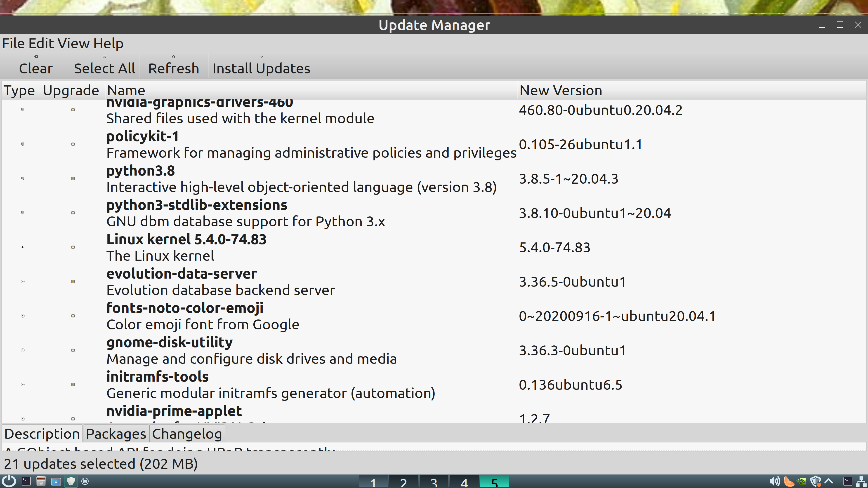Open the Help menu
This screenshot has height=488, width=868.
[x=108, y=43]
